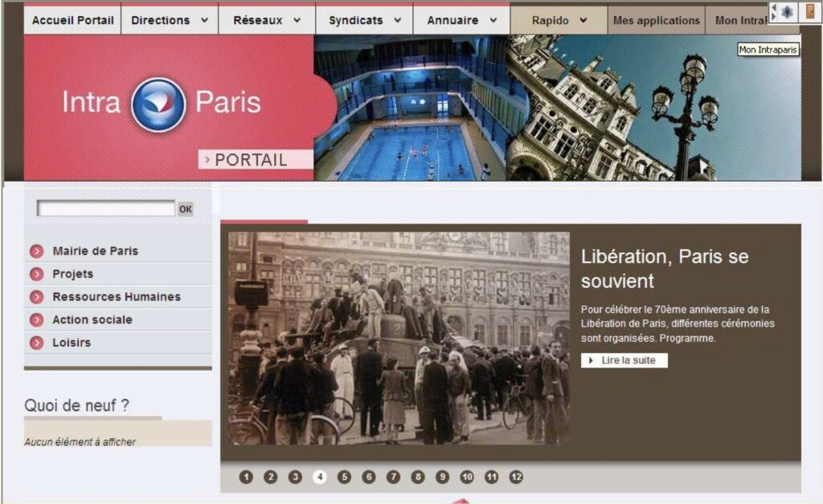Click the red bullet icon beside Action sociale
This screenshot has width=823, height=504.
[x=37, y=320]
